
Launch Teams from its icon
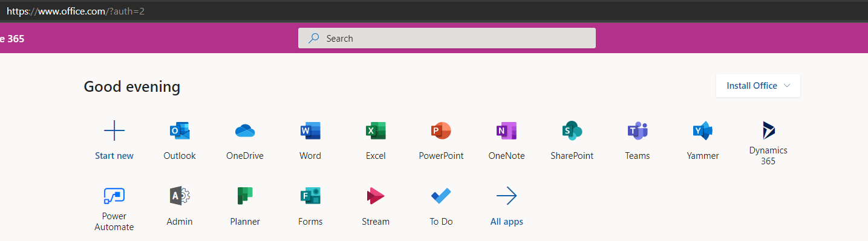coord(638,130)
